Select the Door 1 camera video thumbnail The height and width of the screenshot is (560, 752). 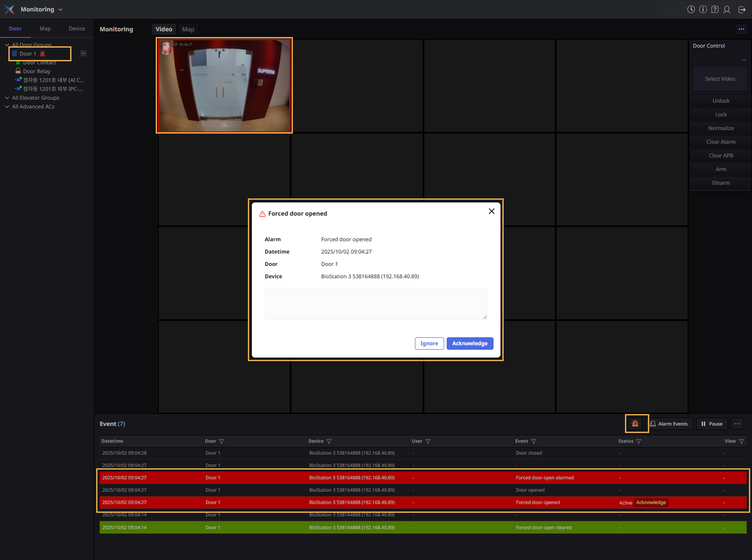tap(224, 86)
